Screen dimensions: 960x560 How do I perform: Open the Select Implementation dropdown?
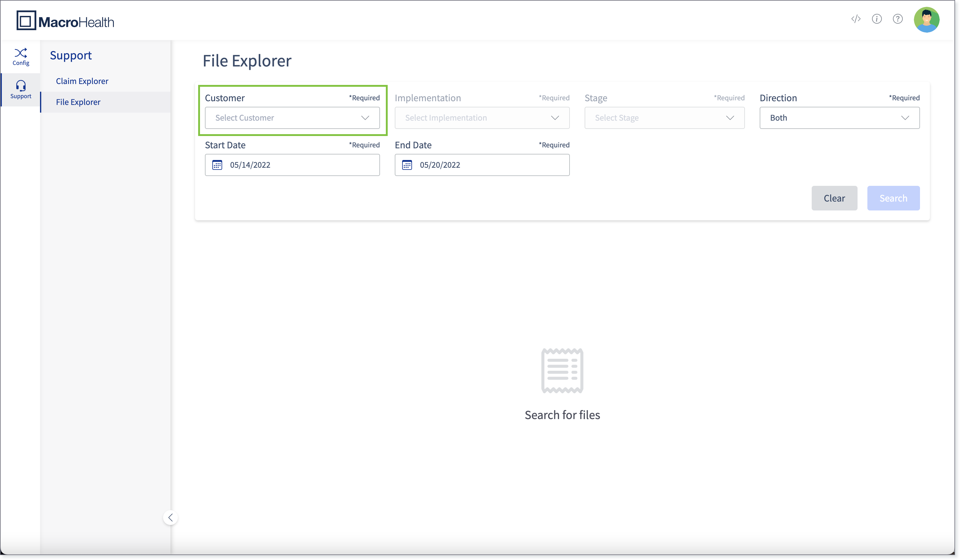click(x=482, y=118)
